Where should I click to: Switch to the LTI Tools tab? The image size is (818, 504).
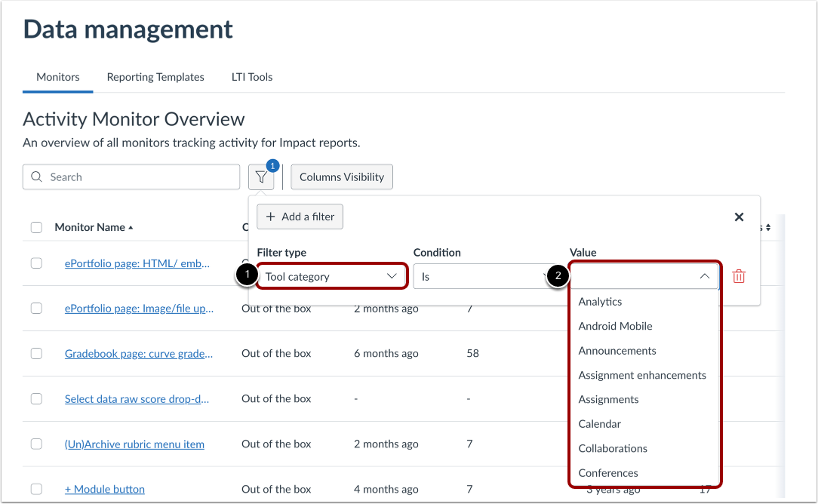tap(252, 77)
